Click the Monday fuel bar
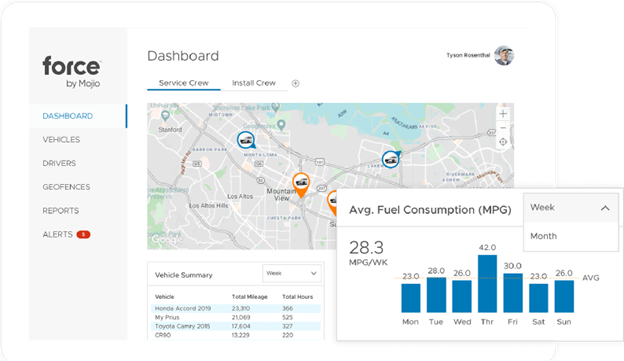 411,298
